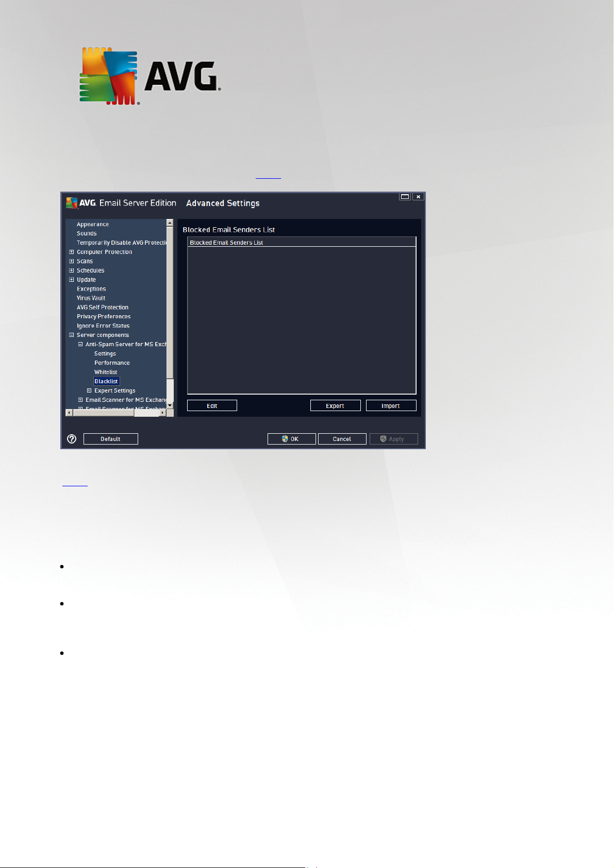The height and width of the screenshot is (868, 614).
Task: Maximize the Advanced Settings window
Action: click(x=405, y=197)
